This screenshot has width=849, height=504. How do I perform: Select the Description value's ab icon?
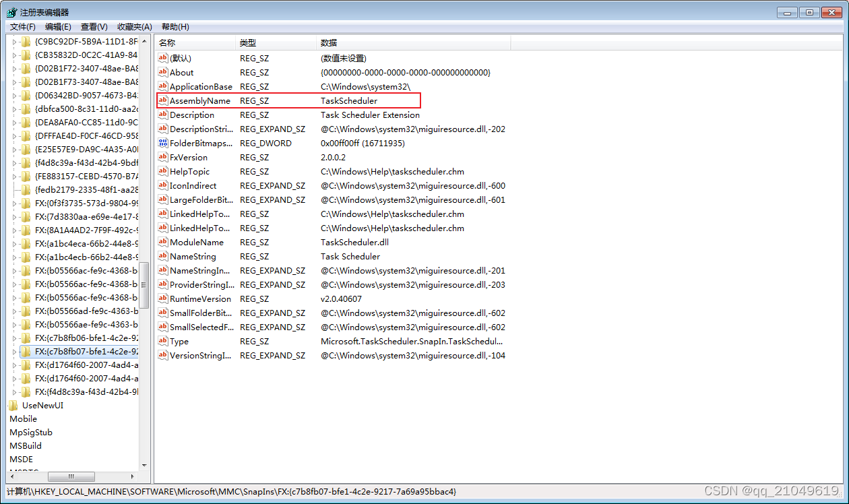point(162,115)
